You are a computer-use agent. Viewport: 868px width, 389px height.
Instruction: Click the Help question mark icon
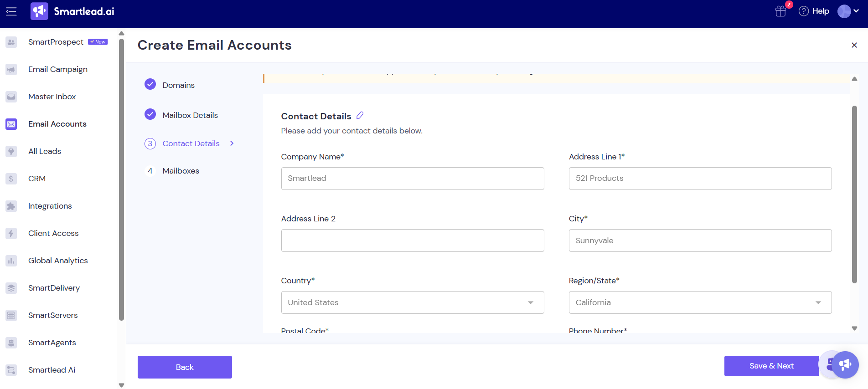pyautogui.click(x=804, y=11)
